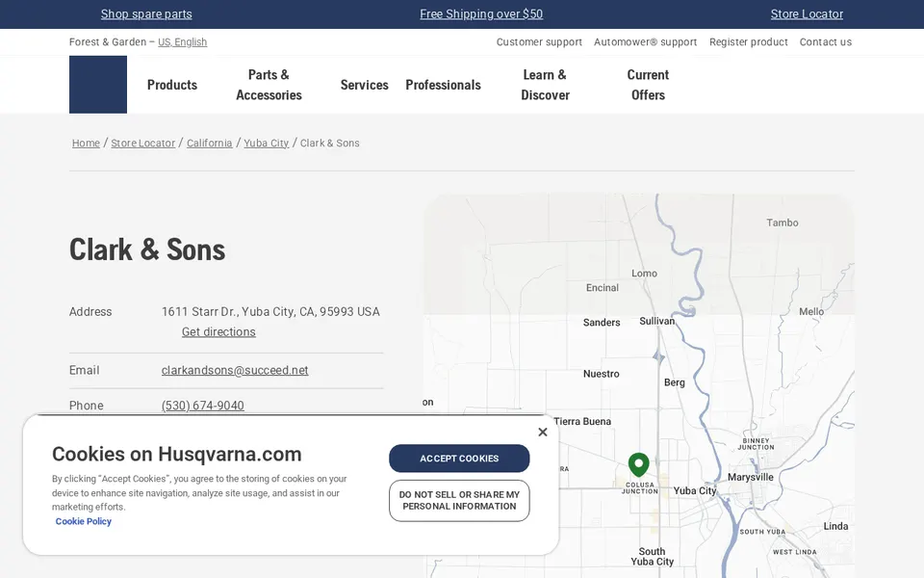
Task: Click clarkandsons@succeed.net email link
Action: click(x=235, y=370)
